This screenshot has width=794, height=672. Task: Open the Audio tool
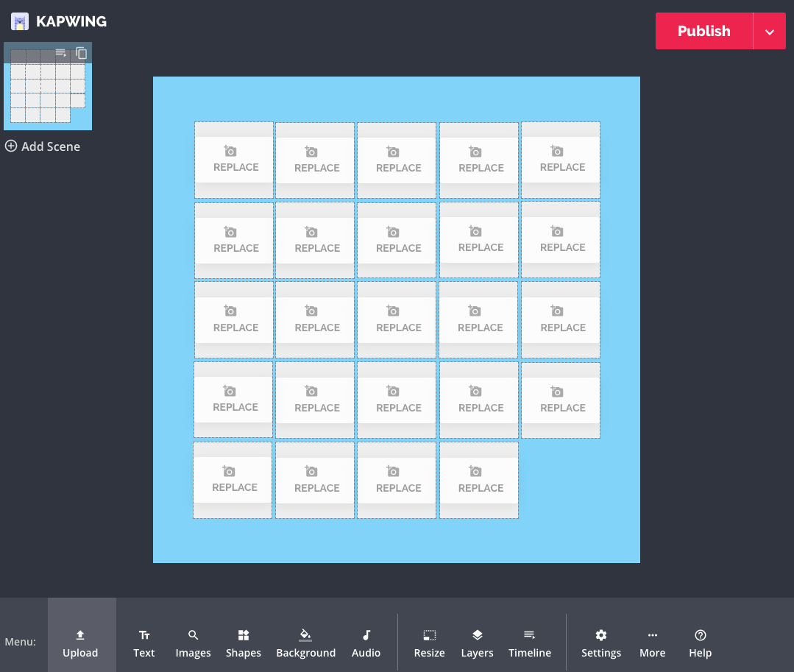(366, 643)
